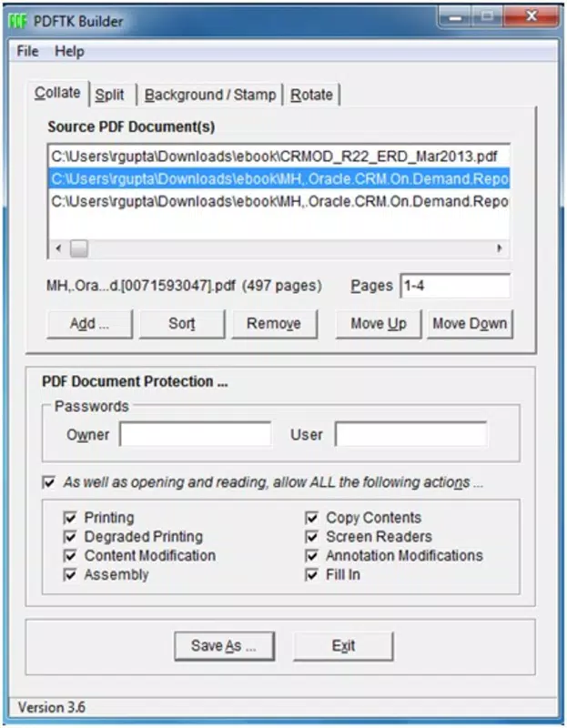
Task: Toggle the Annotation Modifications checkbox
Action: (x=311, y=556)
